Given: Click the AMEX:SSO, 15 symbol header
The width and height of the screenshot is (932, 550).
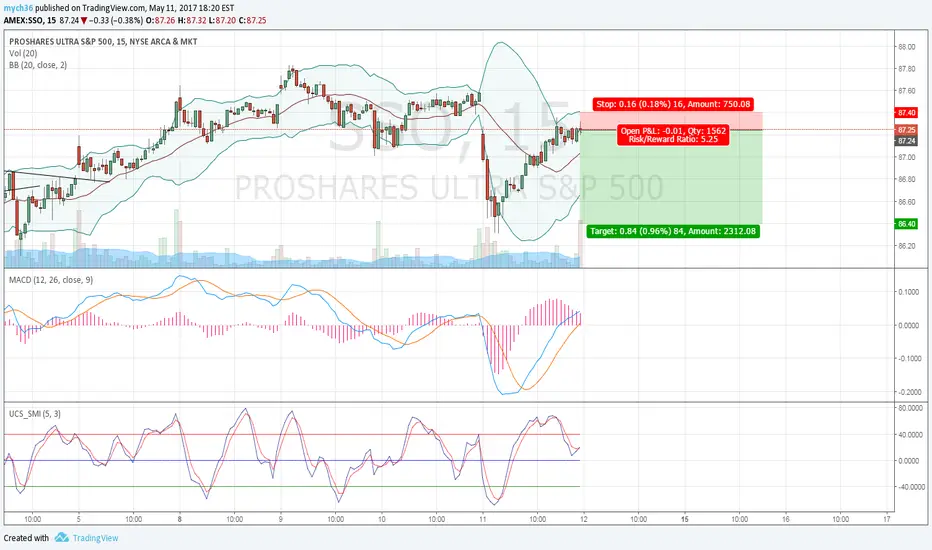Looking at the screenshot, I should (30, 20).
